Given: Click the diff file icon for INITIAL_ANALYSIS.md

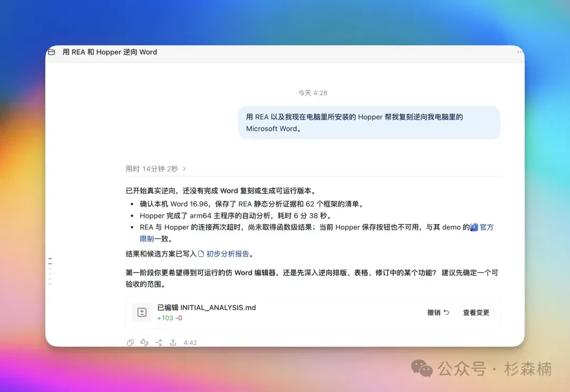Looking at the screenshot, I should point(142,312).
